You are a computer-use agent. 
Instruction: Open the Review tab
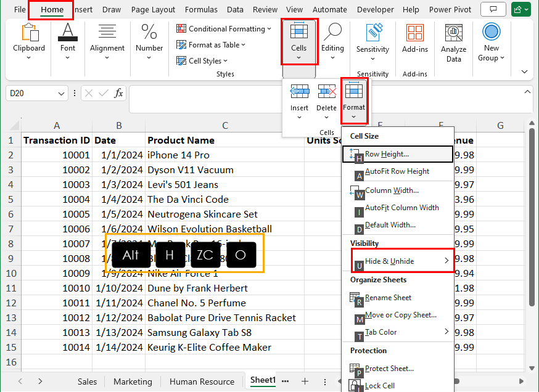265,10
